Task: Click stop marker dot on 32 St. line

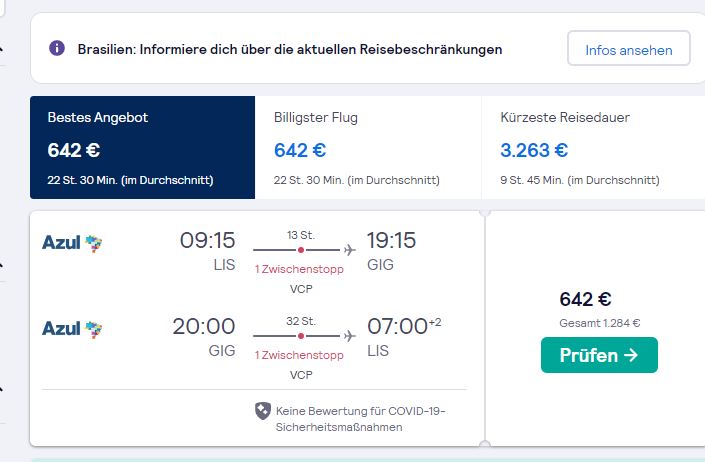Action: click(301, 336)
